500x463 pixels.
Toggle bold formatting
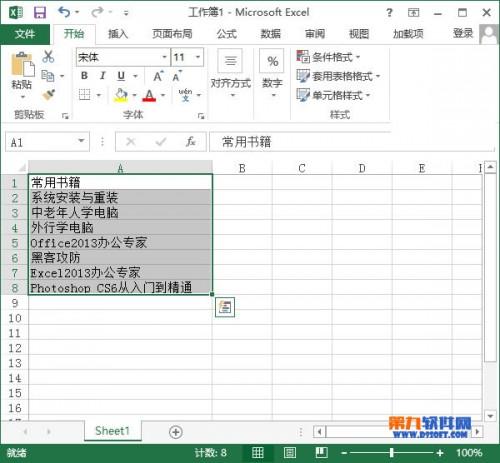click(84, 76)
